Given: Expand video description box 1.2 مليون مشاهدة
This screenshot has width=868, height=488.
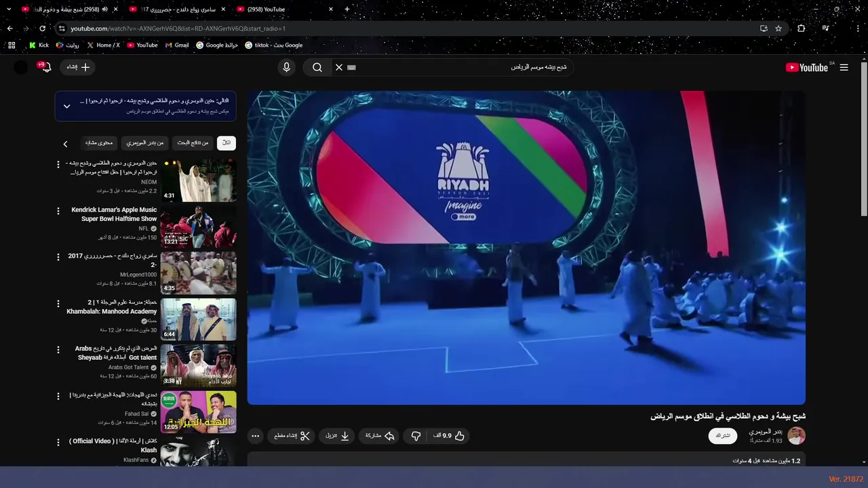Looking at the screenshot, I should click(526, 460).
